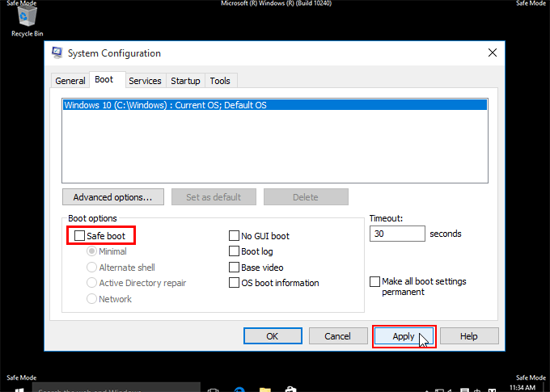
Task: Toggle the Safe boot checkbox
Action: point(79,236)
